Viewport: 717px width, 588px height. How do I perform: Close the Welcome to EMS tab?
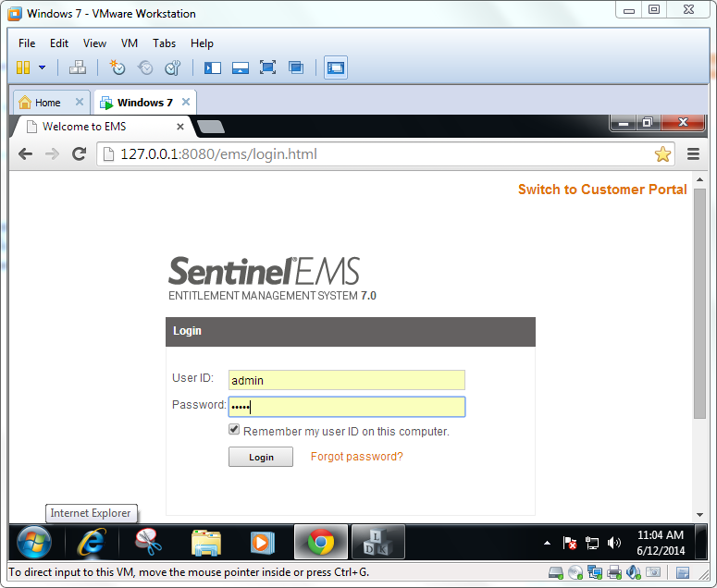[x=180, y=127]
